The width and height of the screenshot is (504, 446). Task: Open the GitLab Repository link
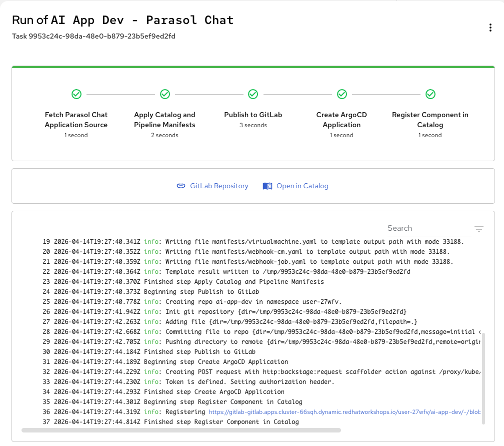(x=219, y=186)
